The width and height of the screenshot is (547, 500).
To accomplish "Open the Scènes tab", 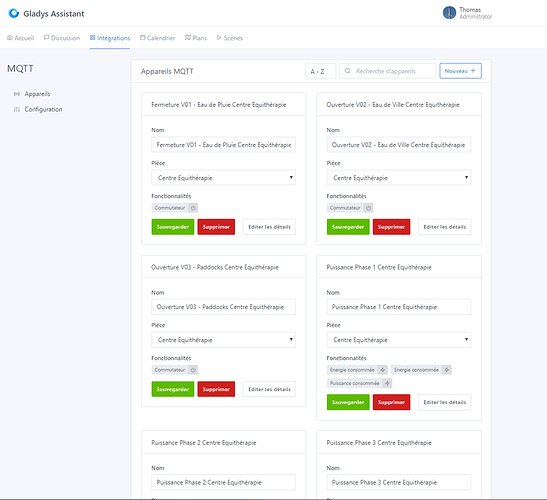I will pyautogui.click(x=230, y=38).
